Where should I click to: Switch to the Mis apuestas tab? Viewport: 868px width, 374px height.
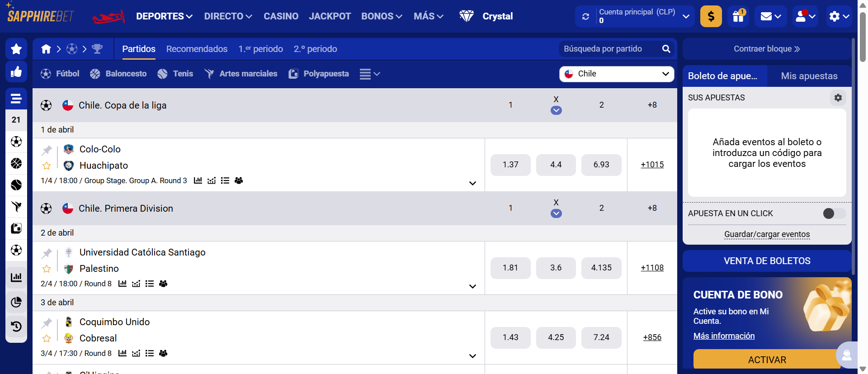[x=809, y=76]
